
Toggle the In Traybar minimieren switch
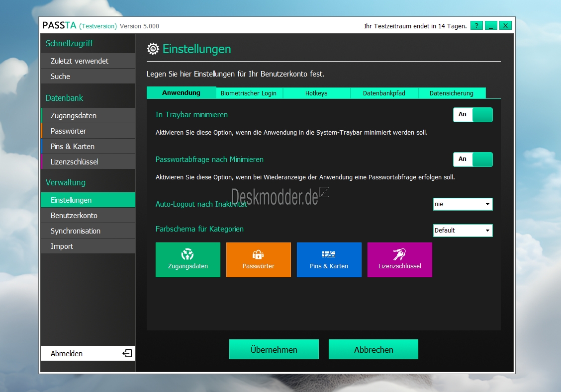pyautogui.click(x=472, y=115)
